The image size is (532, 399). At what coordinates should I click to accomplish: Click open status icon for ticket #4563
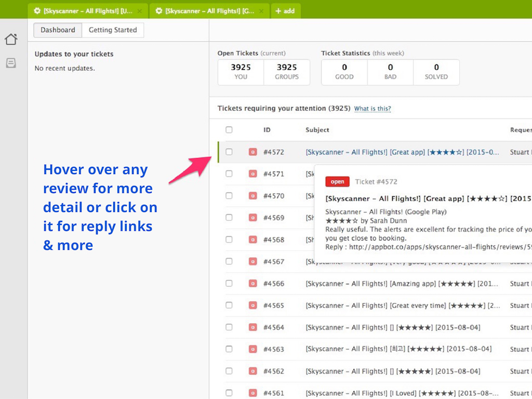(252, 349)
